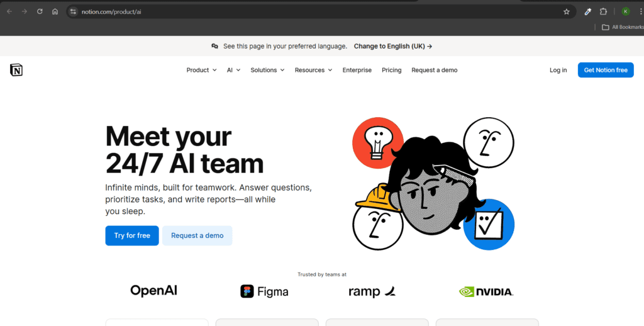Click the Notion logo icon
The image size is (644, 326).
click(16, 70)
